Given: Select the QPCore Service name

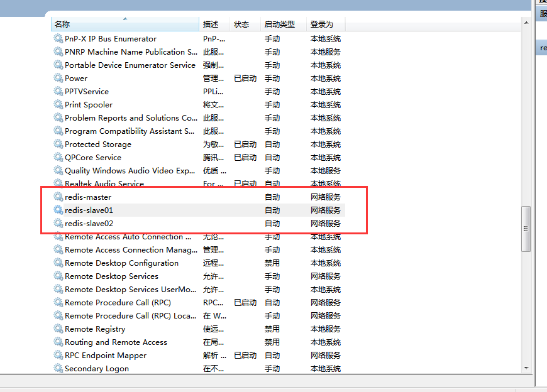Looking at the screenshot, I should pyautogui.click(x=93, y=157).
